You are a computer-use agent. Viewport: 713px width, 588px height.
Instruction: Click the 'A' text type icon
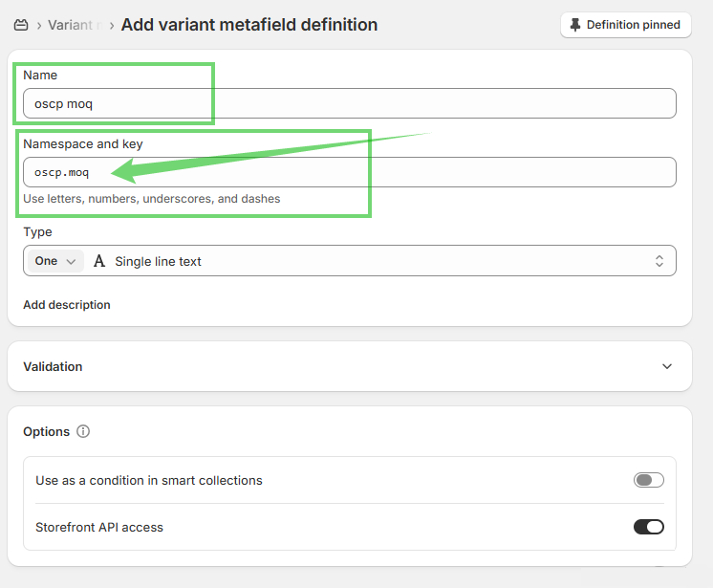point(99,261)
